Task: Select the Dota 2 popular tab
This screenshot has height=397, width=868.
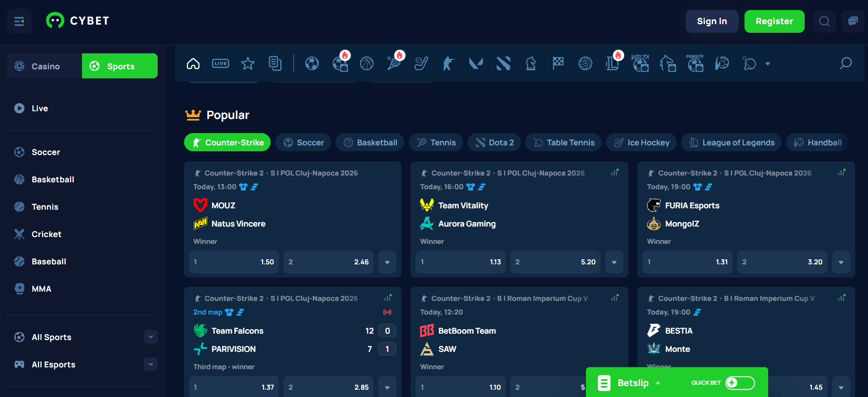Action: tap(495, 143)
